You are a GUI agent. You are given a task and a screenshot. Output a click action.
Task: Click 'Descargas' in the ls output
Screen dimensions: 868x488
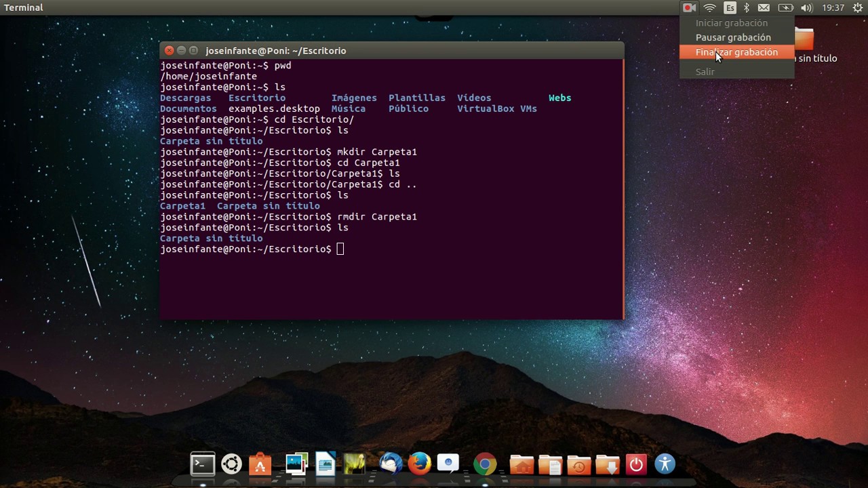(x=186, y=98)
